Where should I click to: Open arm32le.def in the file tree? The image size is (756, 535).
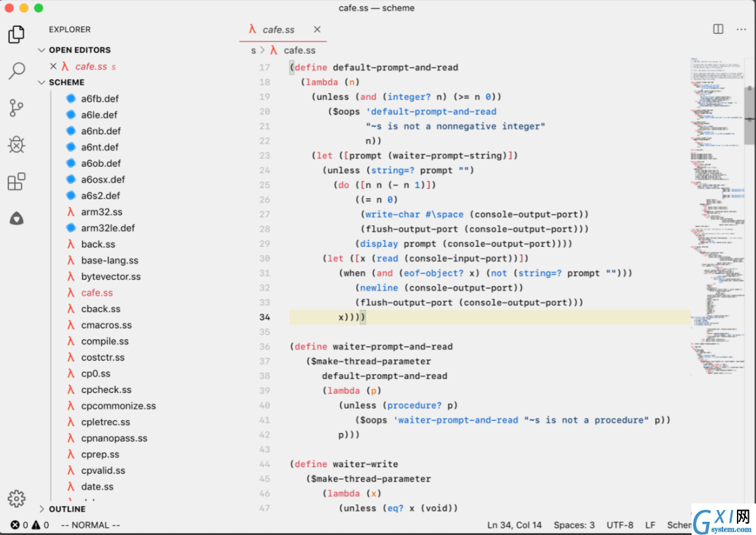[x=108, y=228]
